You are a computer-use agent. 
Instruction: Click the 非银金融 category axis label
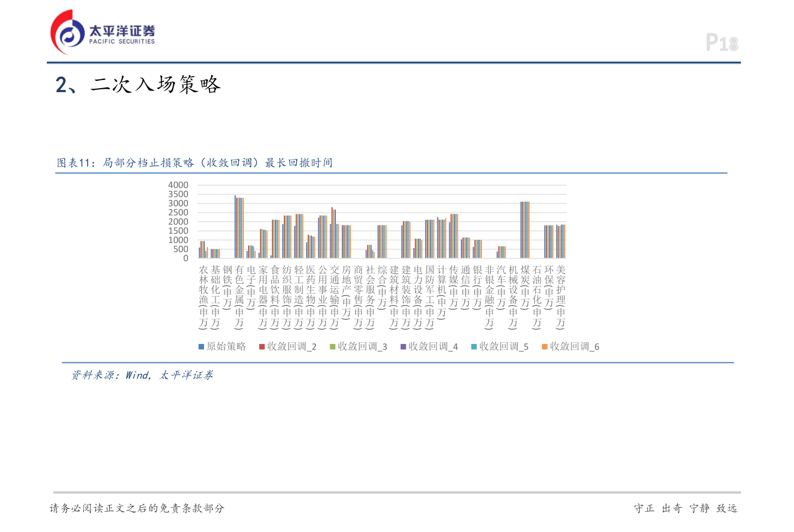tap(490, 297)
